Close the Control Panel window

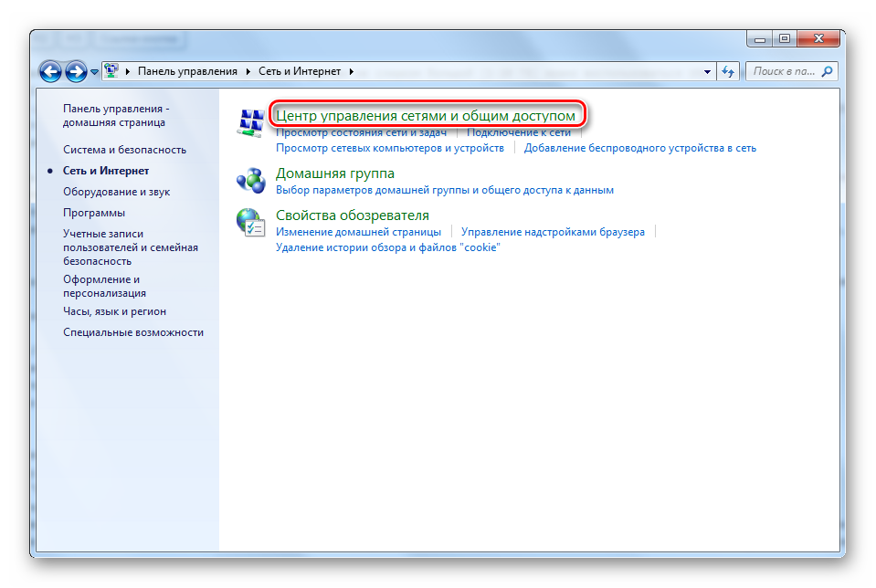coord(819,39)
